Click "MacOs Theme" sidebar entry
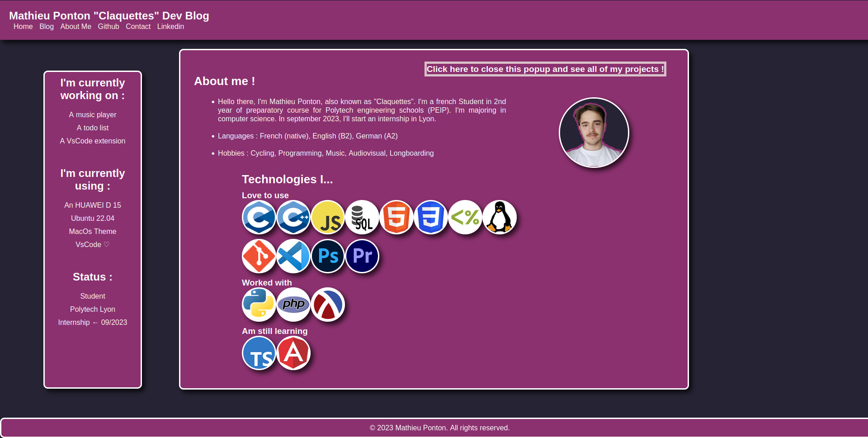 click(x=93, y=232)
